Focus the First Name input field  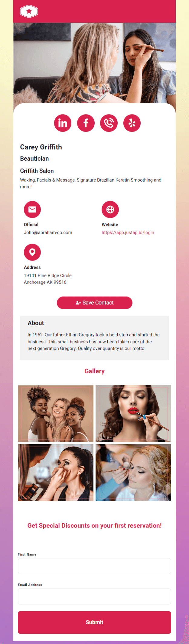[x=94, y=566]
